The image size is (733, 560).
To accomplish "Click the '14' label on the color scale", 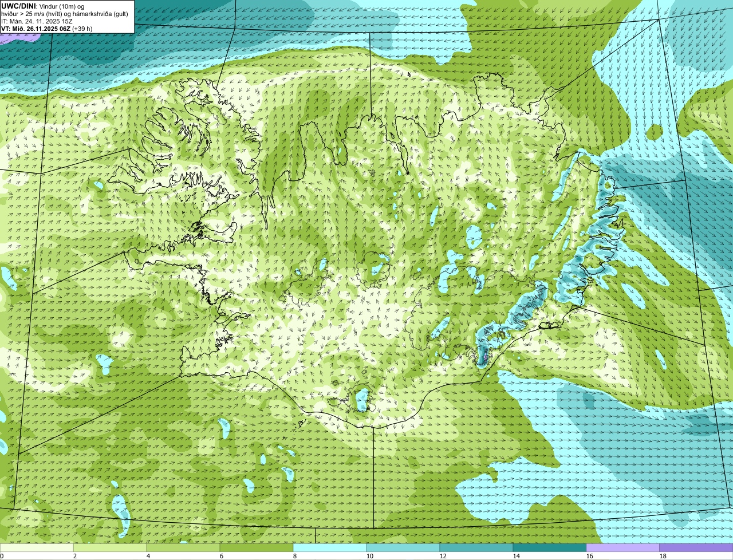I will (x=517, y=556).
